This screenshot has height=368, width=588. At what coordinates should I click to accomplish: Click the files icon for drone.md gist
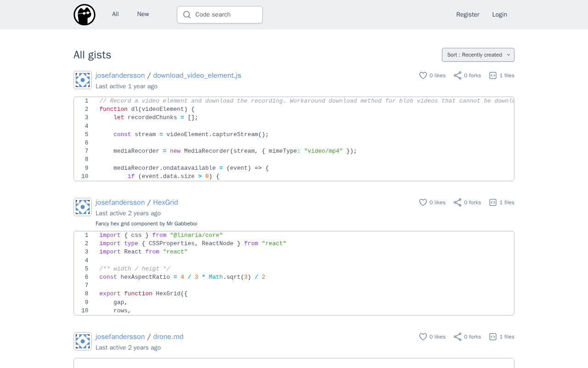pyautogui.click(x=493, y=337)
